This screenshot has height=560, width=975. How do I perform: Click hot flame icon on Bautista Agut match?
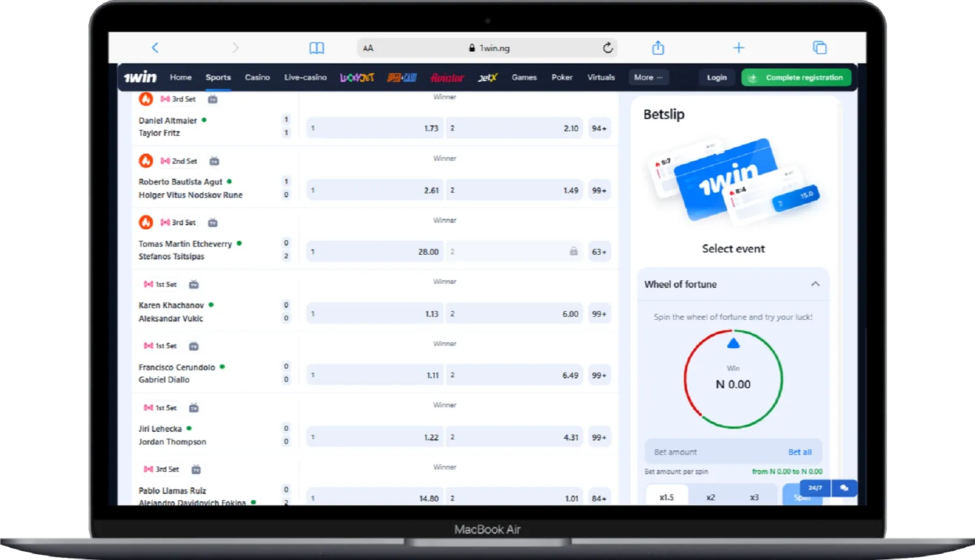pyautogui.click(x=146, y=160)
